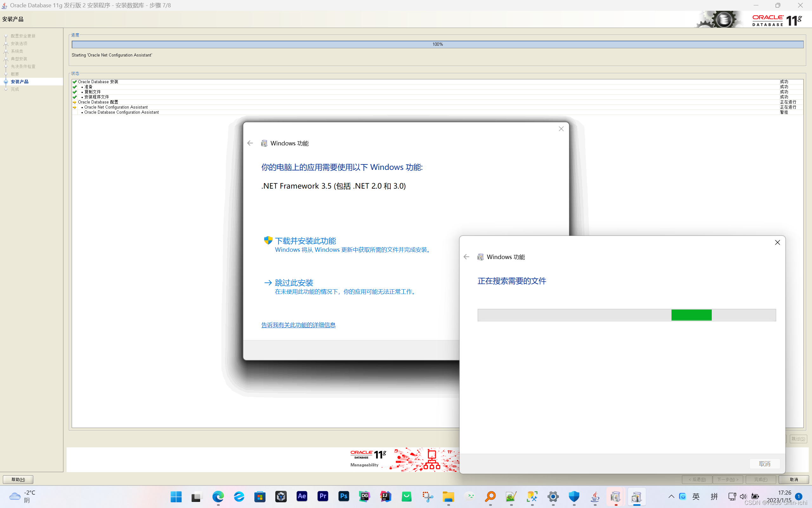The image size is (812, 508).
Task: Select the 复制文件 status row
Action: click(x=437, y=92)
